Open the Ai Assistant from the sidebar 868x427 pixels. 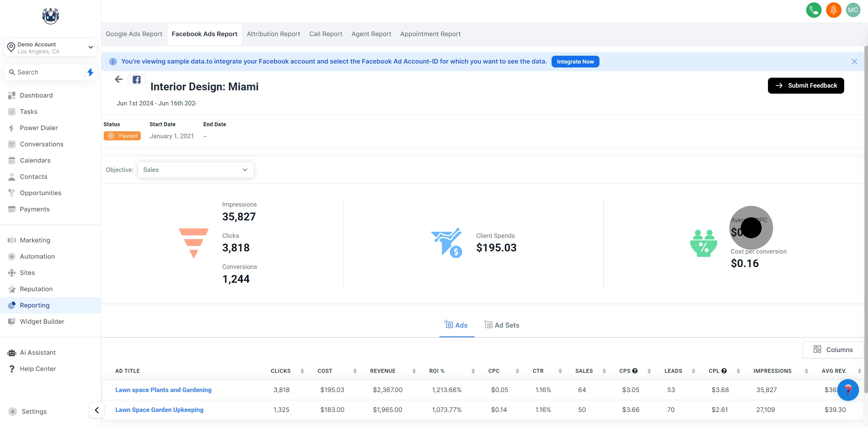click(37, 352)
